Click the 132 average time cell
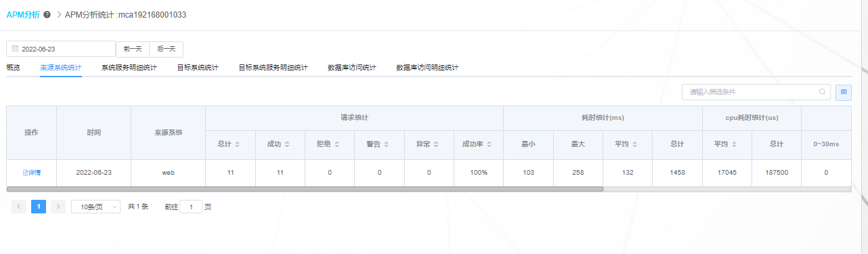This screenshot has width=868, height=254. coord(628,173)
